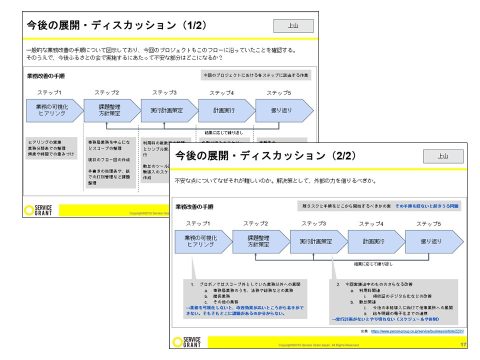
Task: Click the 上山 box on slide 1/2
Action: coord(293,26)
